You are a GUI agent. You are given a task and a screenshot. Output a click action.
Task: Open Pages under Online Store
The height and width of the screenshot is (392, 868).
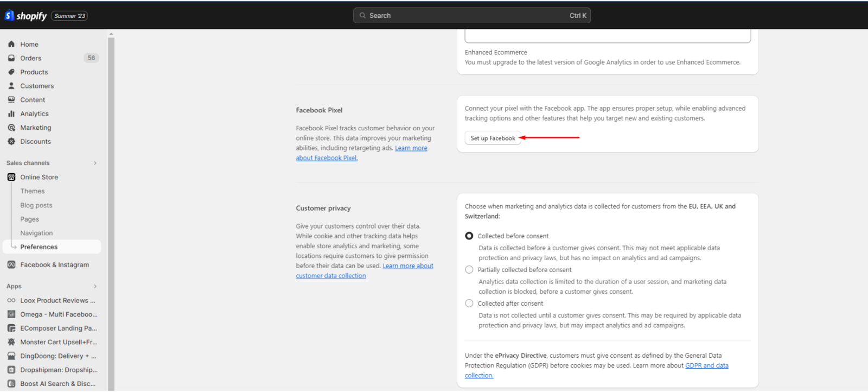pos(30,219)
